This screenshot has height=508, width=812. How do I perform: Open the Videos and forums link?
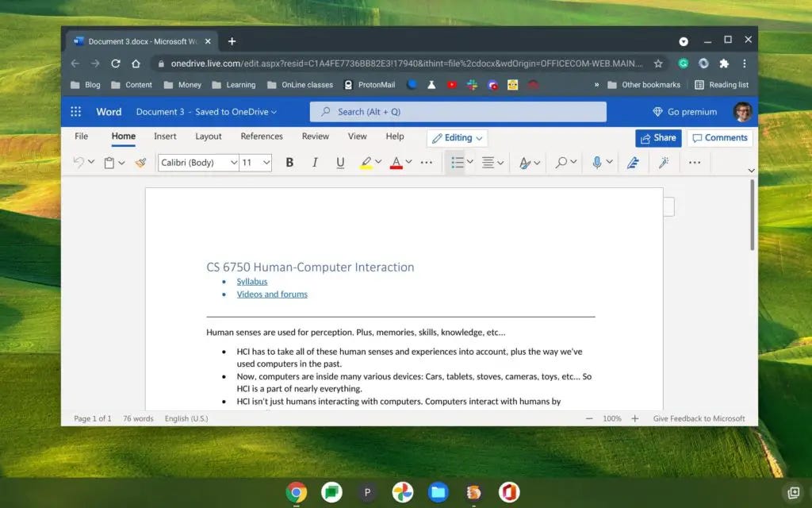click(272, 294)
